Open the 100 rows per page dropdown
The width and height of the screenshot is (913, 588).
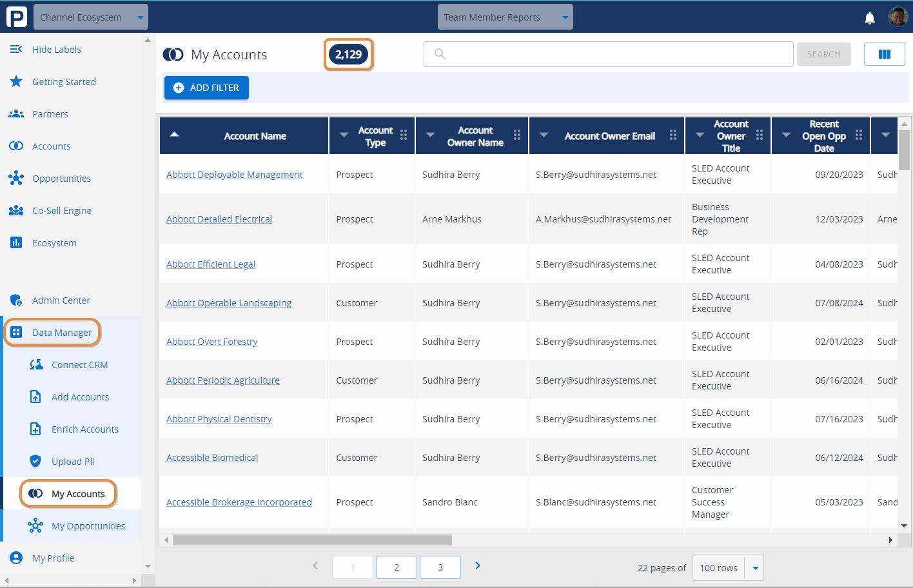(x=729, y=567)
